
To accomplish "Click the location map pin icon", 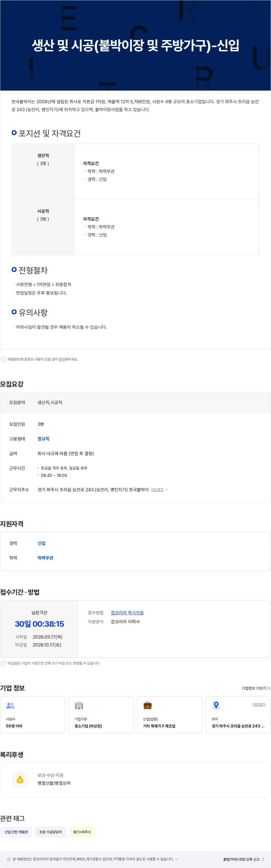I will click(216, 705).
